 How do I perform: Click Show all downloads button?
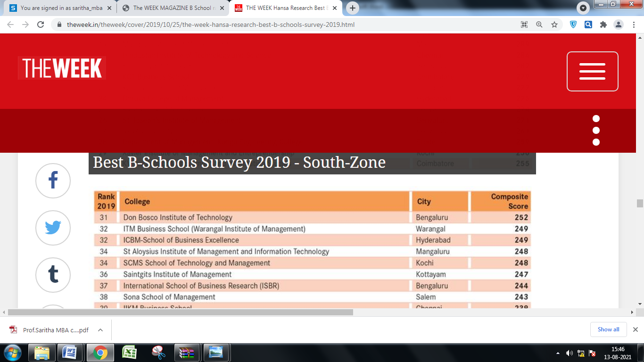tap(608, 329)
